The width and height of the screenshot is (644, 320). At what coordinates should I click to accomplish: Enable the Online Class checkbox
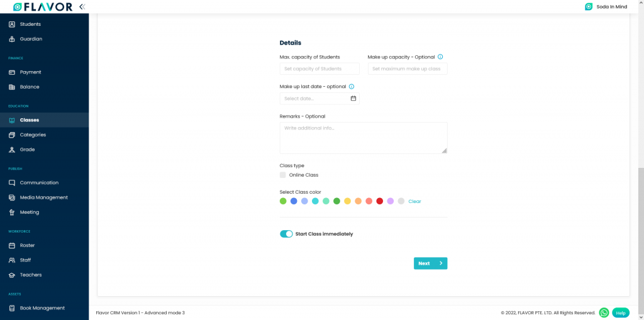(x=283, y=175)
